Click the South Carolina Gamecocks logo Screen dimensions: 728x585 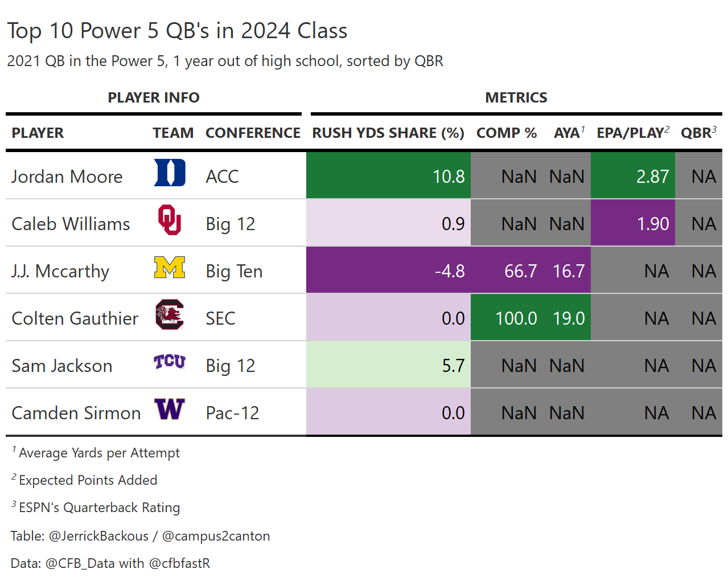click(x=170, y=314)
